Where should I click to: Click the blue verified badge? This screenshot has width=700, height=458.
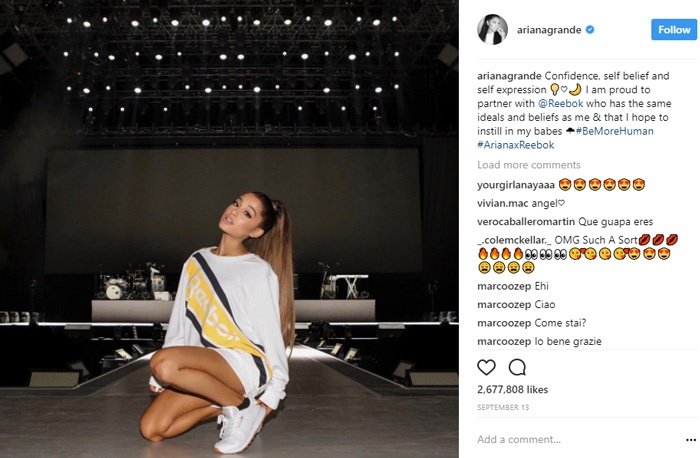tap(590, 30)
